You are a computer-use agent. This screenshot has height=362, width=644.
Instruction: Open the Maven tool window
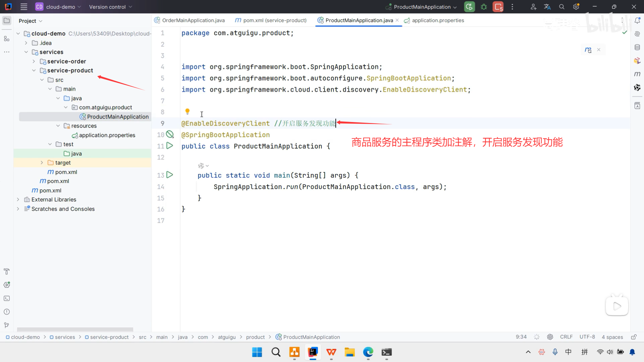(x=637, y=74)
